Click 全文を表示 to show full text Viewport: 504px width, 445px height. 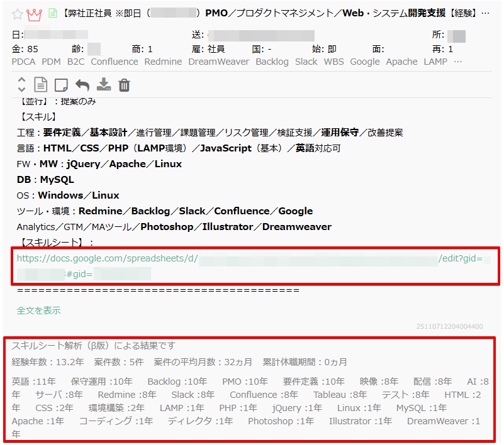[38, 310]
